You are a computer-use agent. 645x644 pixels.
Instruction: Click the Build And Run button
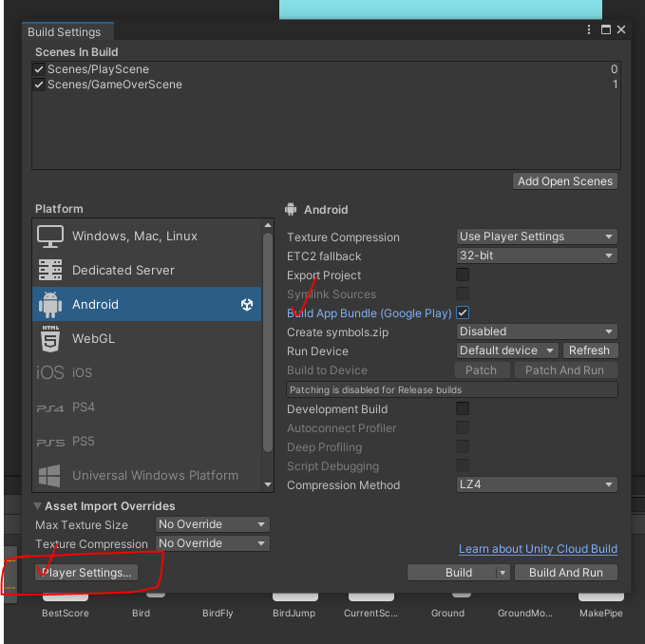[565, 573]
